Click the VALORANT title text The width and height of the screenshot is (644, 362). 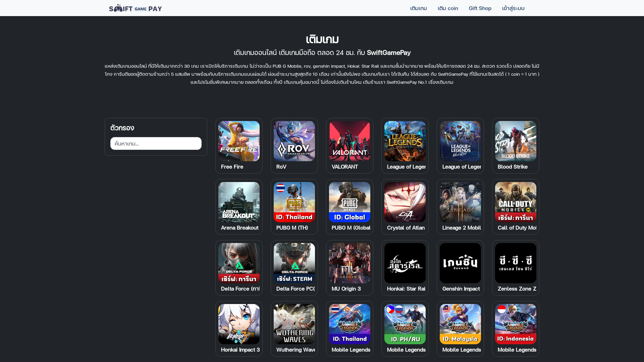pos(345,167)
